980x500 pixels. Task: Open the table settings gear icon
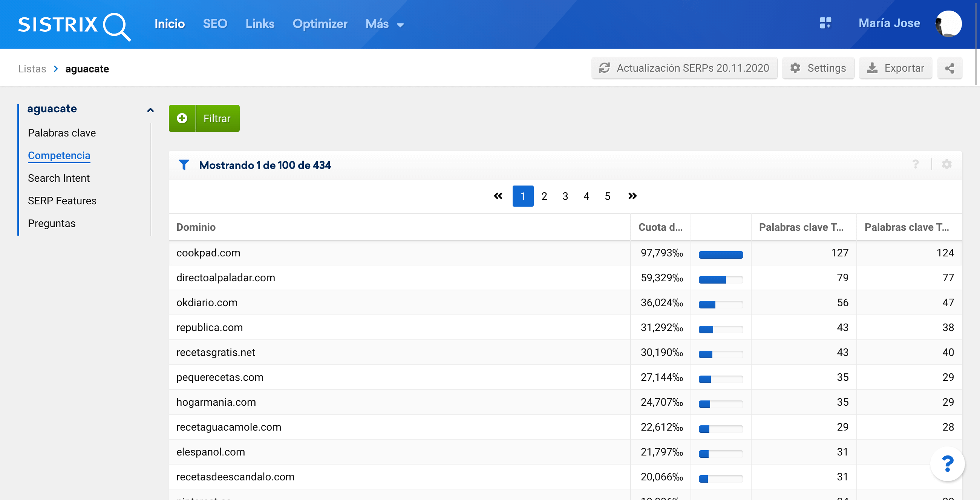(x=946, y=164)
